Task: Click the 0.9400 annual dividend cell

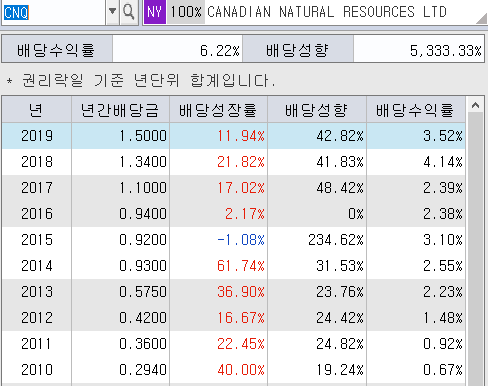Action: [120, 214]
